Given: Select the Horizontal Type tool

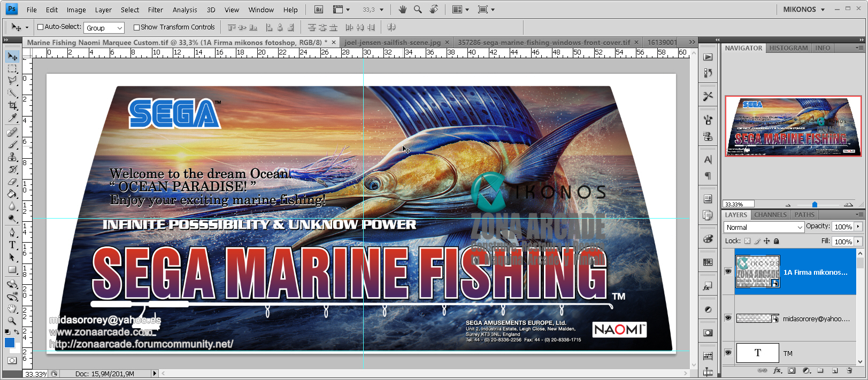Looking at the screenshot, I should tap(12, 244).
